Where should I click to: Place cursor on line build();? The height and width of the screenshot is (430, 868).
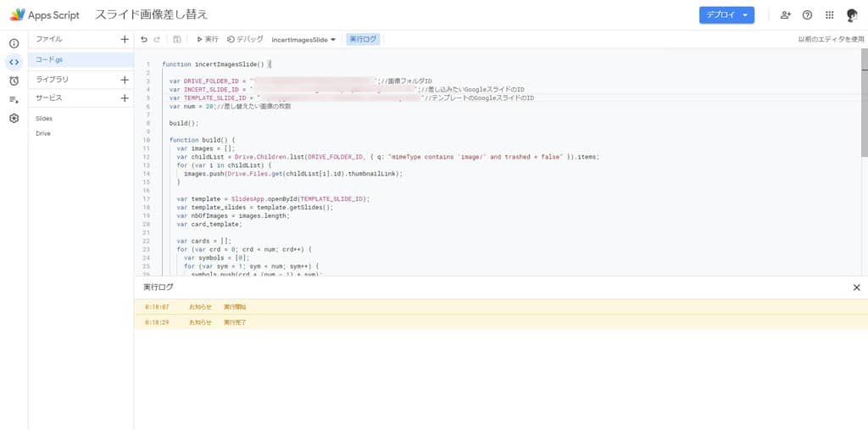pyautogui.click(x=183, y=123)
